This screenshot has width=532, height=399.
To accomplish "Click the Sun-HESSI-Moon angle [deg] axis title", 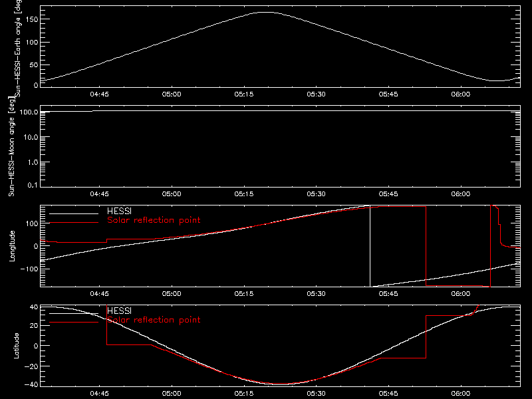I will pos(11,146).
